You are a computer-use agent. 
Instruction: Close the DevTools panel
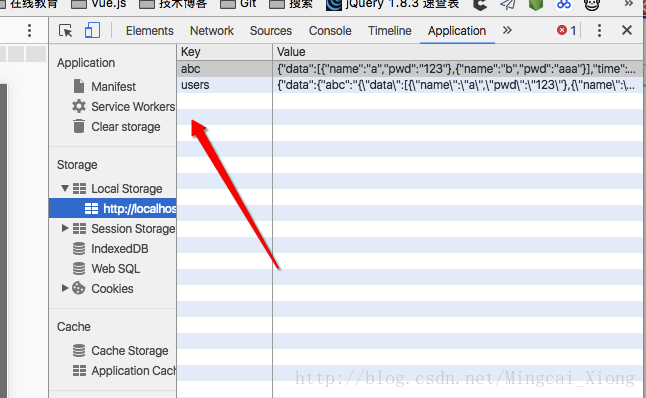(627, 30)
